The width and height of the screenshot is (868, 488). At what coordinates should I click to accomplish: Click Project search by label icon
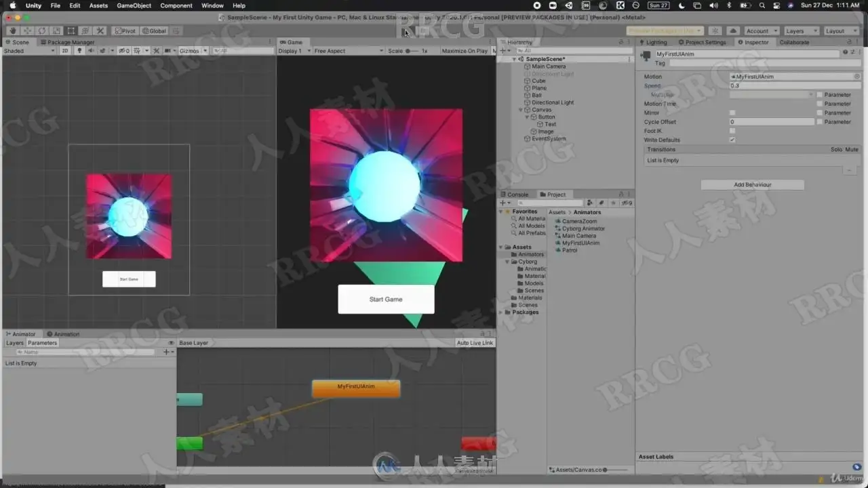(x=601, y=203)
